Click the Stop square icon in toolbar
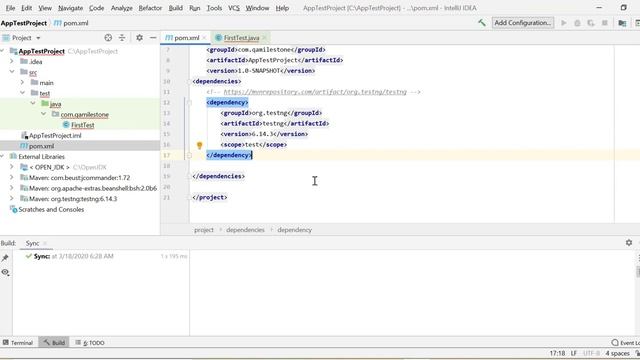The width and height of the screenshot is (640, 360). [604, 23]
